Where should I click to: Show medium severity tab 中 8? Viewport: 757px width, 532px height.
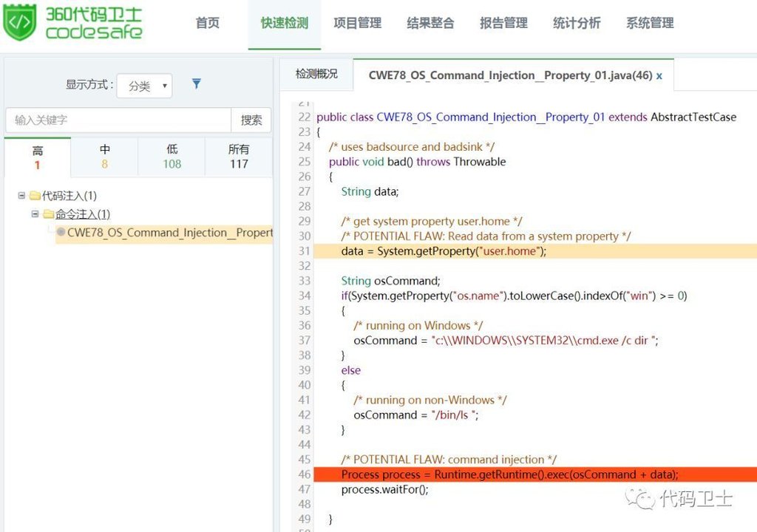click(x=105, y=157)
